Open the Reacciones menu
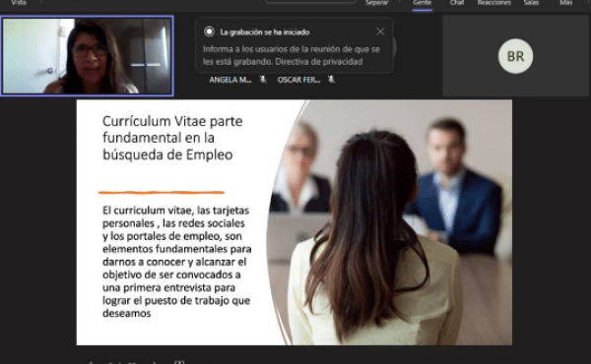 tap(493, 3)
